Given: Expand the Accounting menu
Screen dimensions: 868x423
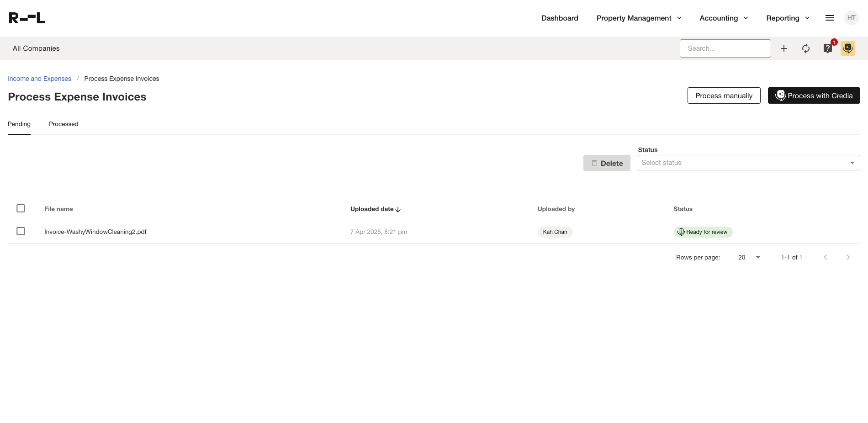Looking at the screenshot, I should click(x=724, y=18).
